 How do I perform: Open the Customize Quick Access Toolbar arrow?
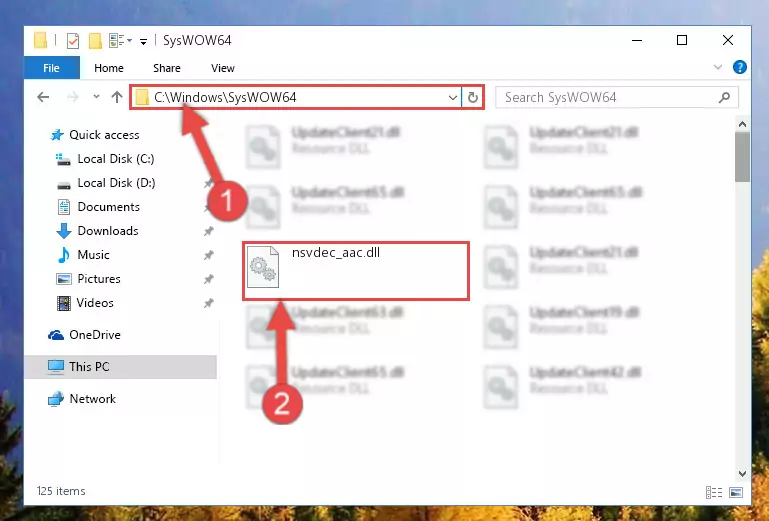pyautogui.click(x=143, y=42)
